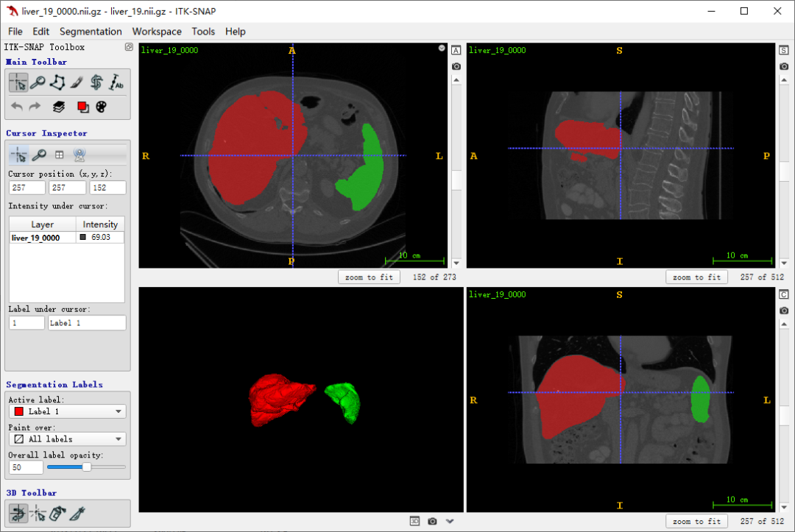Click the cursor x position field
Image resolution: width=795 pixels, height=532 pixels.
pos(27,188)
